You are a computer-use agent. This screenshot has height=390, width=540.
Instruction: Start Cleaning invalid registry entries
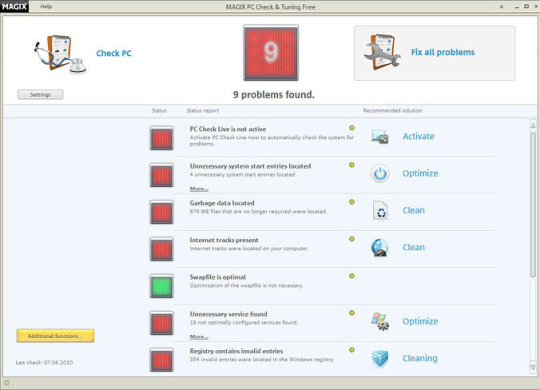[420, 358]
